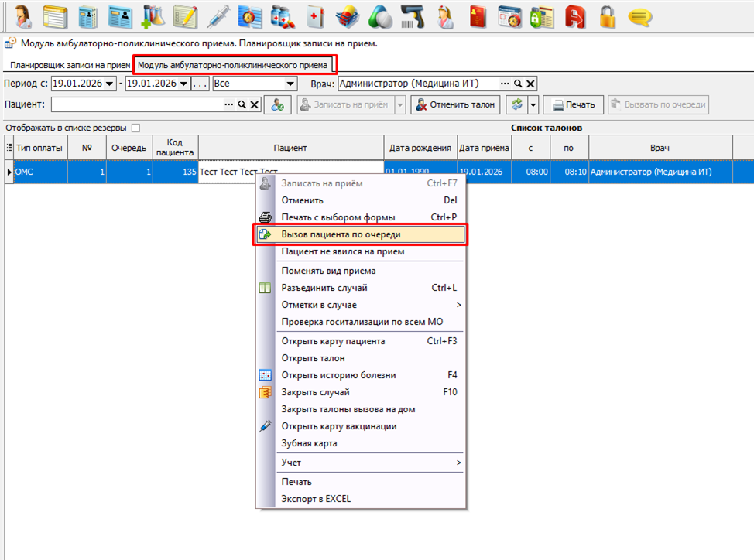Select 'Вызов пациента по очереди' menu item
The width and height of the screenshot is (754, 560).
click(362, 234)
